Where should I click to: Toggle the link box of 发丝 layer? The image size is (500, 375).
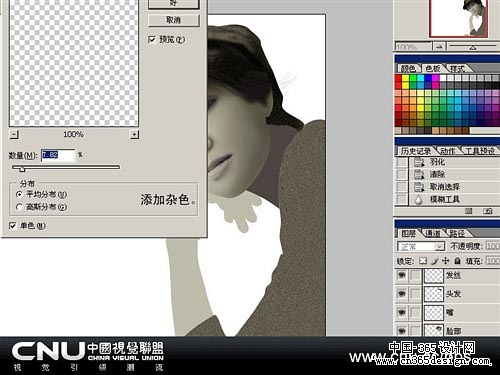(x=415, y=275)
